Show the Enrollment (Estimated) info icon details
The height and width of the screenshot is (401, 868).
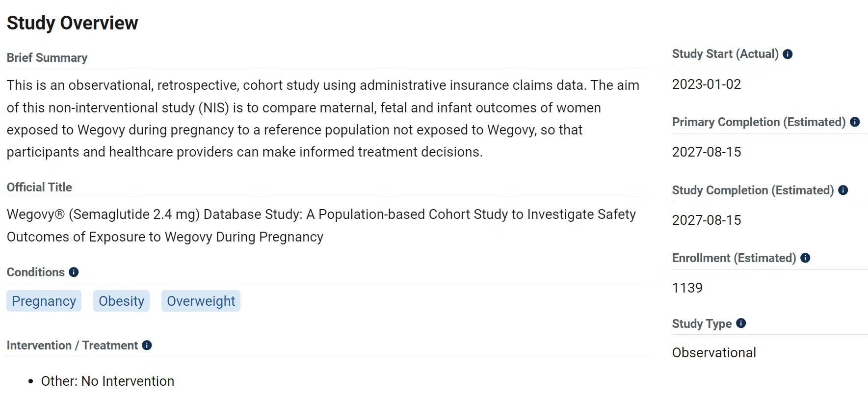pos(805,258)
